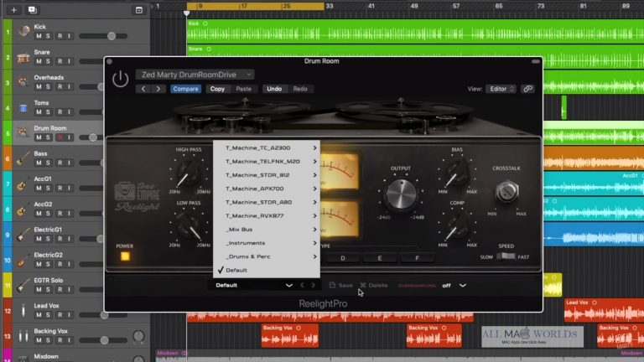Select _Mix Bus menu entry
Viewport: 644px width, 362px height.
point(267,230)
